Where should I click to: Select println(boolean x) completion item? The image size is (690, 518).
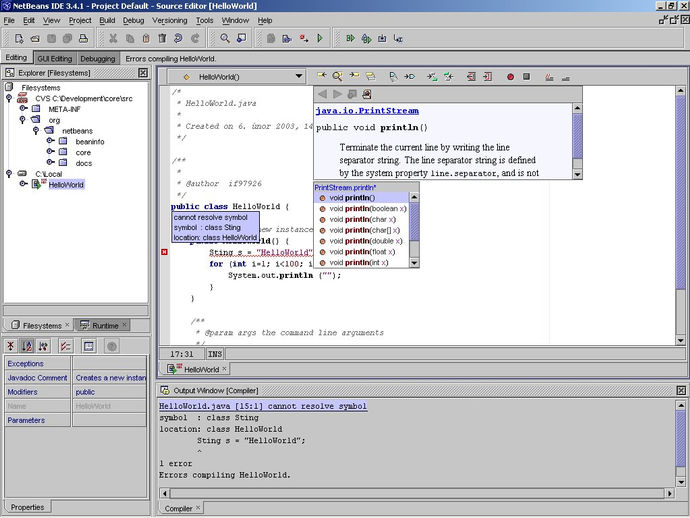pyautogui.click(x=362, y=209)
